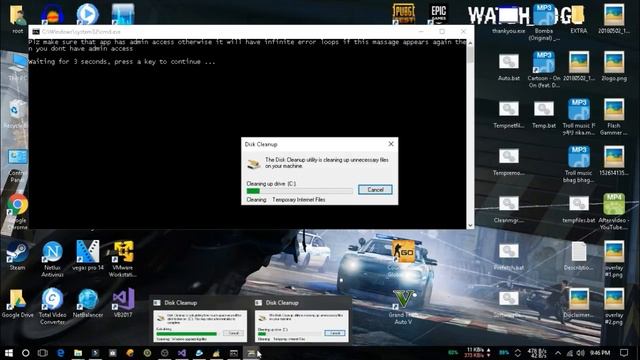Open NetBalancer desktop shortcut
Viewport: 640px width, 360px height.
coord(88,304)
